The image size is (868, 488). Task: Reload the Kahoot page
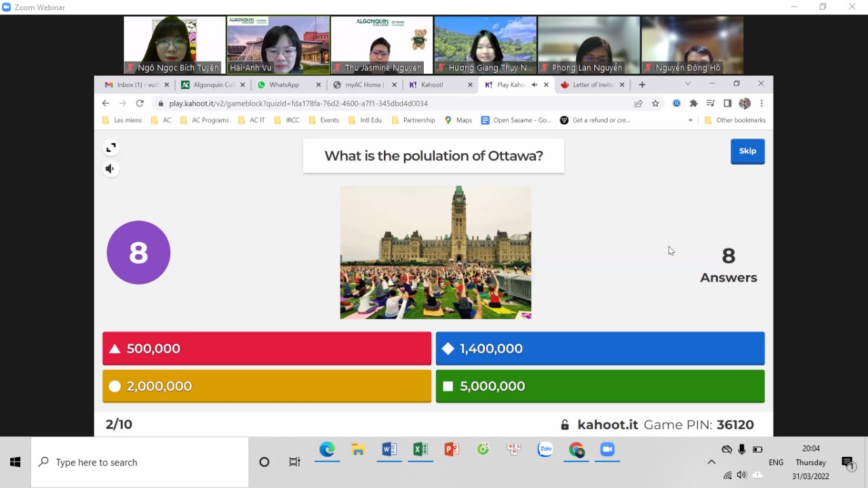[x=140, y=104]
